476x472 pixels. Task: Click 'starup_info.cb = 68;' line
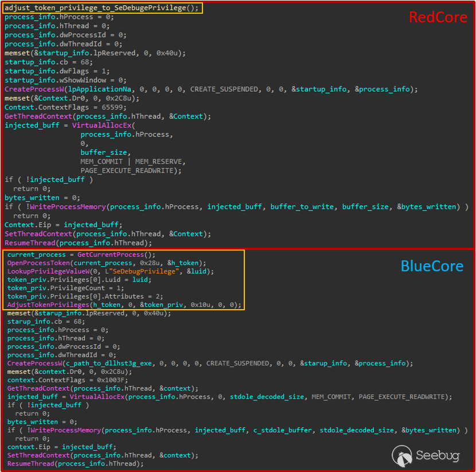(x=46, y=321)
